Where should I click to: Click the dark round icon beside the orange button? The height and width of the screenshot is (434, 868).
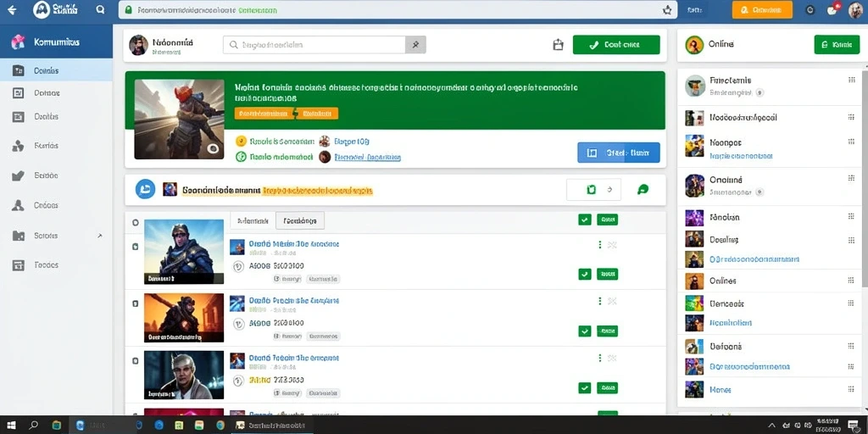(810, 10)
